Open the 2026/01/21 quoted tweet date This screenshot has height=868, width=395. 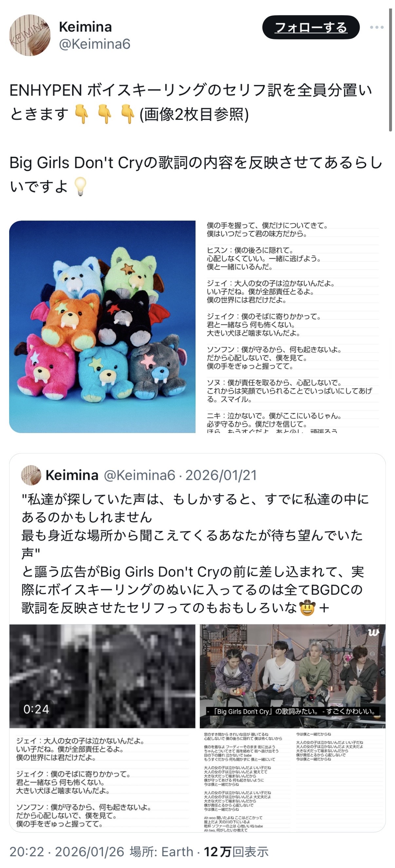(x=221, y=475)
